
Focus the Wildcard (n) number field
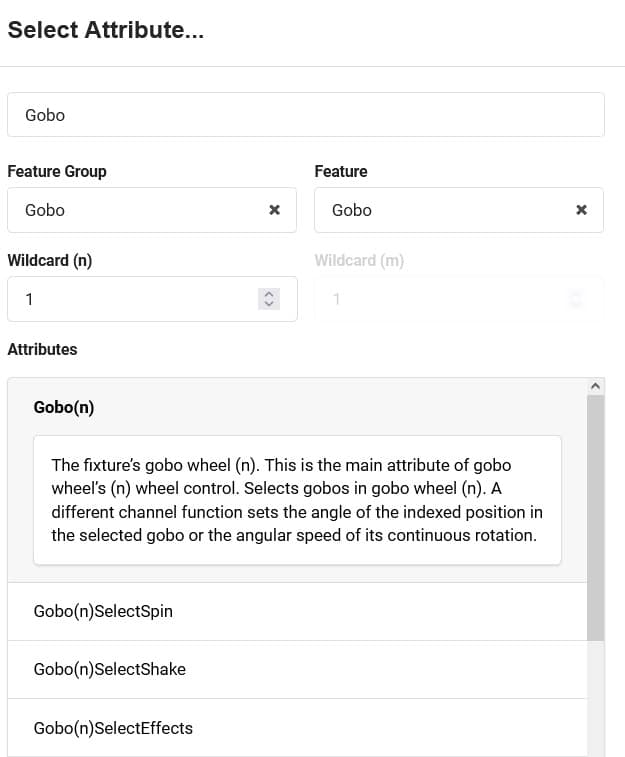point(130,299)
